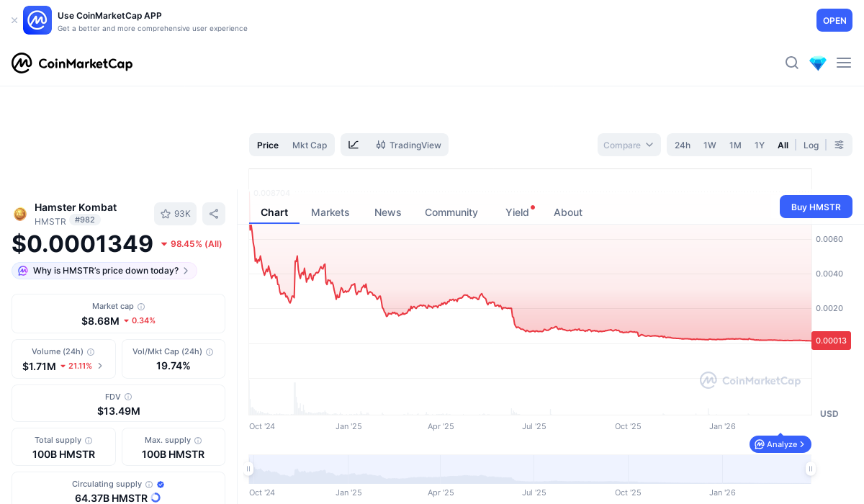Click the share icon beside watchlist

tap(214, 214)
